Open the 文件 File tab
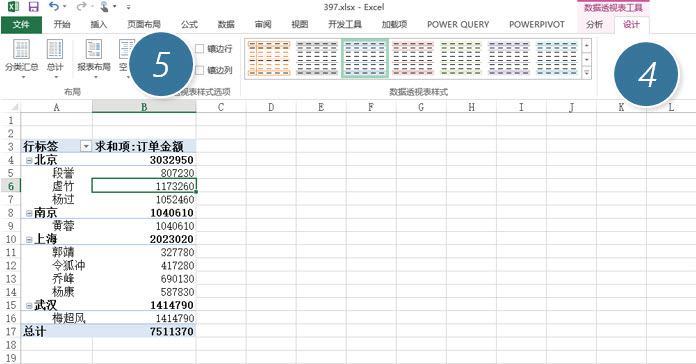Image resolution: width=696 pixels, height=364 pixels. pyautogui.click(x=21, y=24)
